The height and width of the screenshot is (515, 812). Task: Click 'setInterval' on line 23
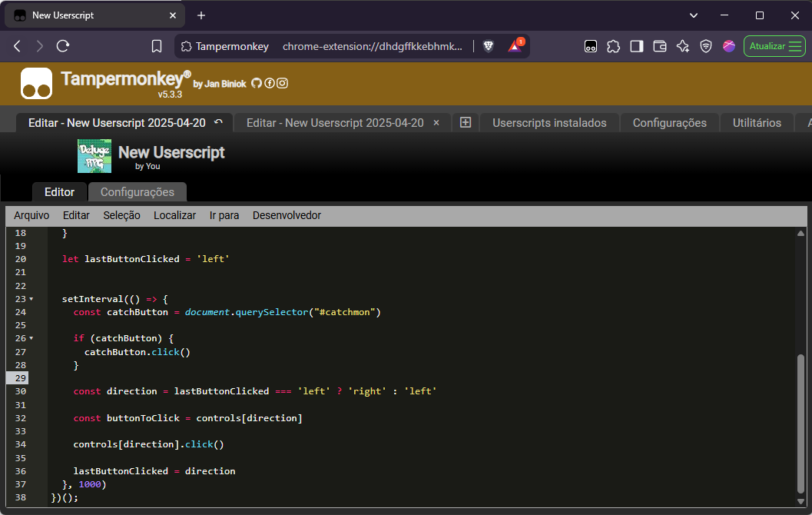tap(93, 299)
